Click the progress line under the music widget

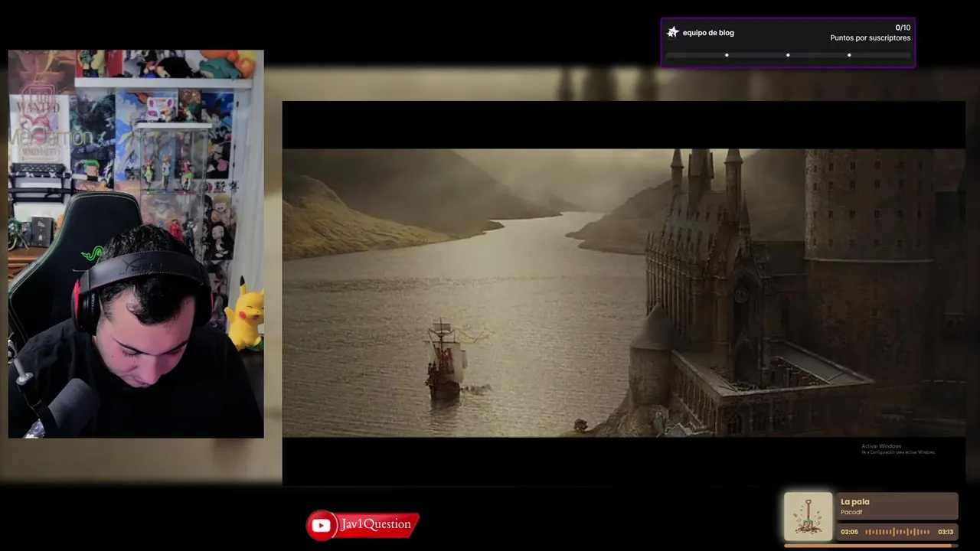[x=871, y=546]
